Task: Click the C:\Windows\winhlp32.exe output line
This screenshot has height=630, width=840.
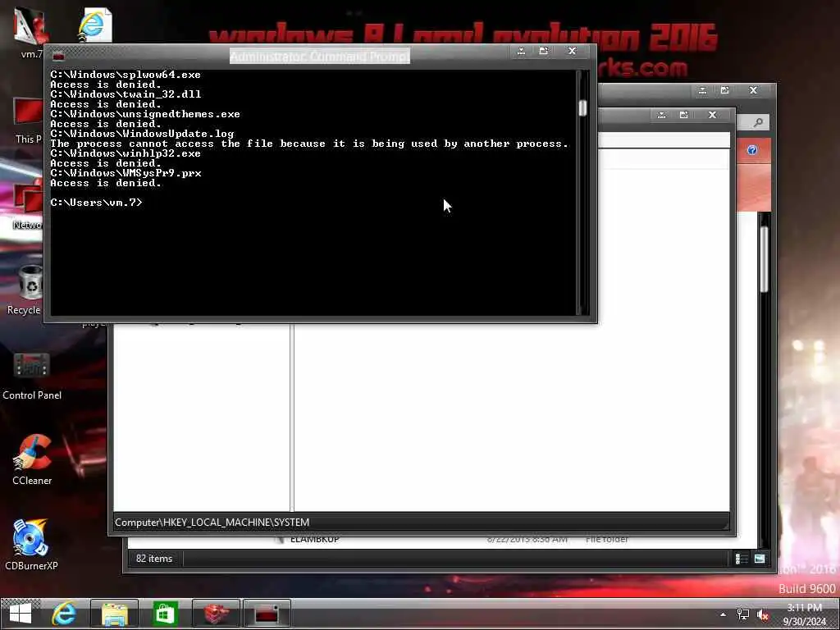Action: (x=126, y=153)
